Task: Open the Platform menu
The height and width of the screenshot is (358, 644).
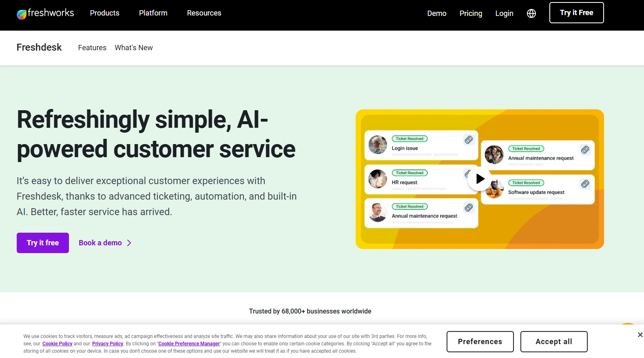Action: tap(153, 13)
